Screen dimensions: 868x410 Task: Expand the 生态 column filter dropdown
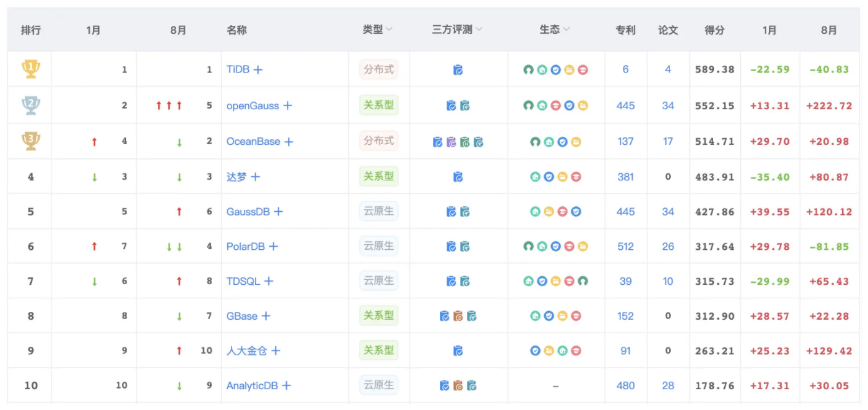click(566, 29)
